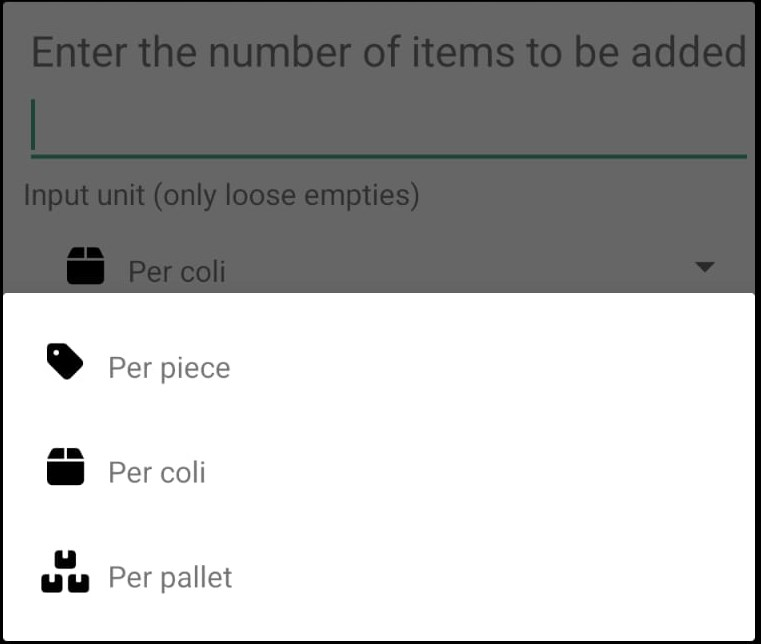Click empty space right of Per pallet
The height and width of the screenshot is (644, 761).
pos(485,577)
